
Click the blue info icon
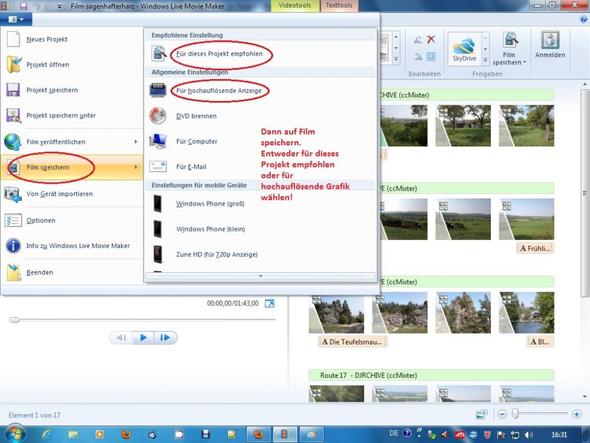click(13, 245)
